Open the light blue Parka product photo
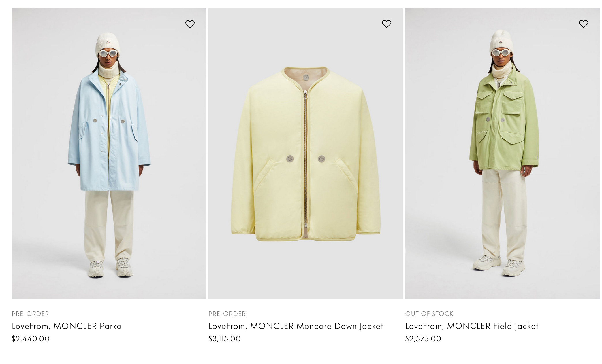Screen dimensions: 602x364 [x=109, y=154]
